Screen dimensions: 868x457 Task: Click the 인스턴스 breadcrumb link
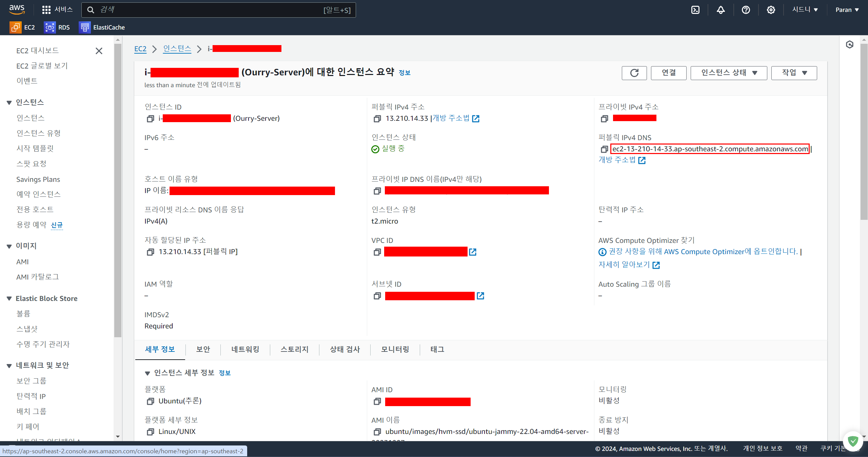pyautogui.click(x=177, y=49)
